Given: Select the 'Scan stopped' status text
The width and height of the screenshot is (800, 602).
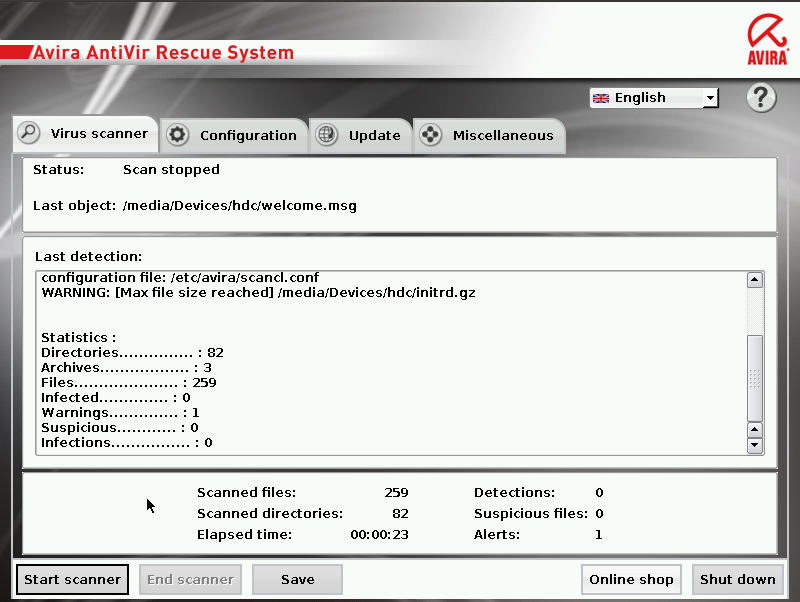Looking at the screenshot, I should (171, 170).
